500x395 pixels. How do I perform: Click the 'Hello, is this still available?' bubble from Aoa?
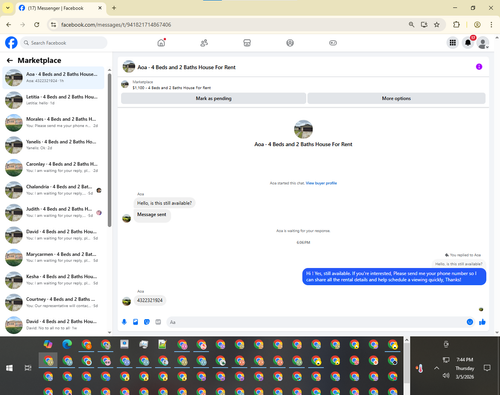tap(164, 203)
